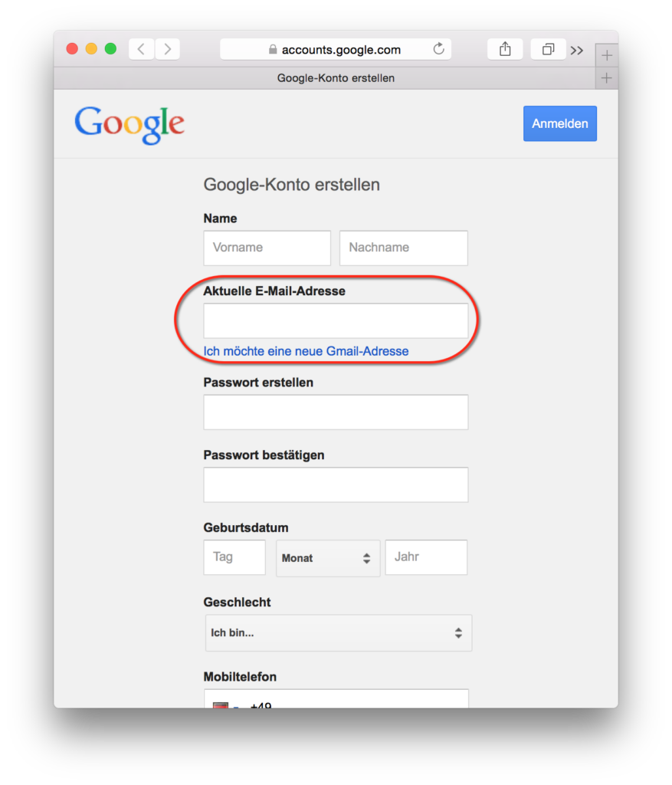Show all tabs with the tab overview icon
This screenshot has width=672, height=785.
548,49
